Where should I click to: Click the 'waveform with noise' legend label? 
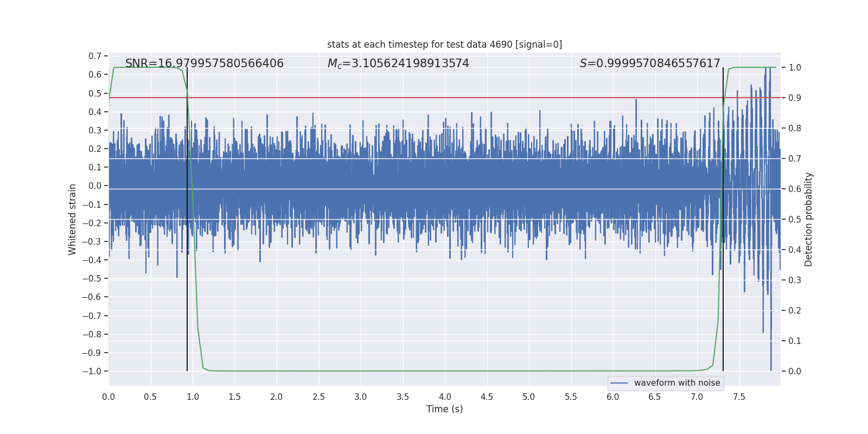676,383
